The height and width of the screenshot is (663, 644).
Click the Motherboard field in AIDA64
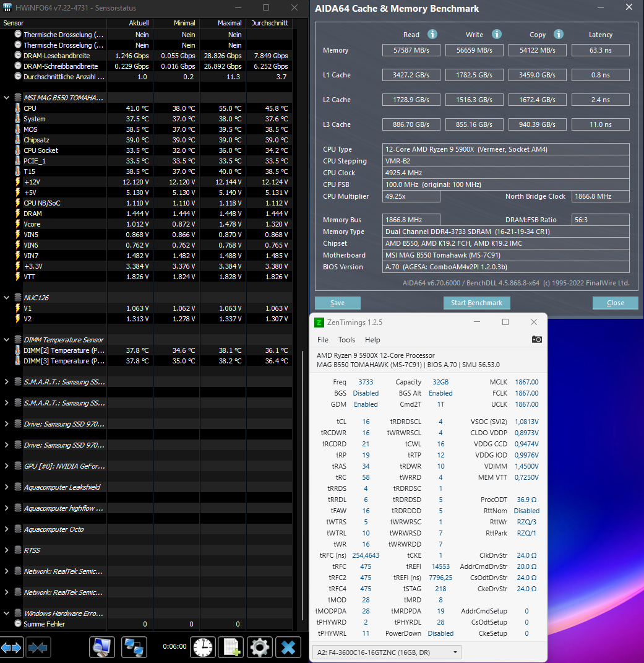(506, 255)
